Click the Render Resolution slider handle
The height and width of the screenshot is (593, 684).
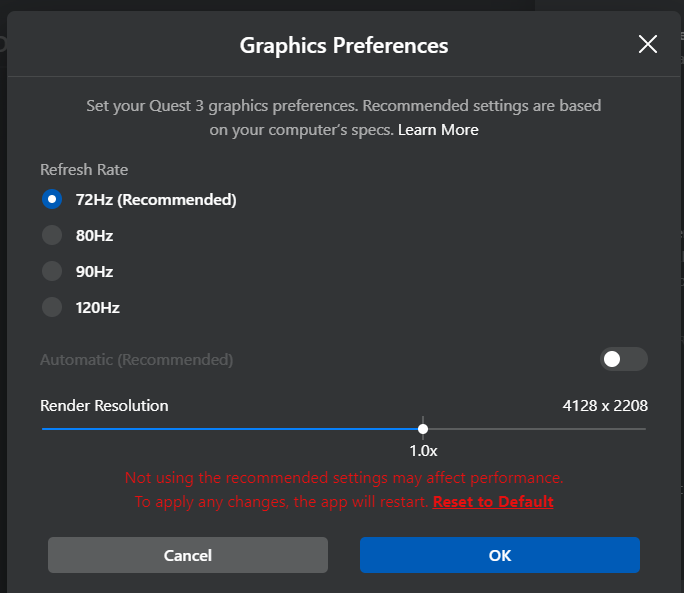(x=423, y=429)
